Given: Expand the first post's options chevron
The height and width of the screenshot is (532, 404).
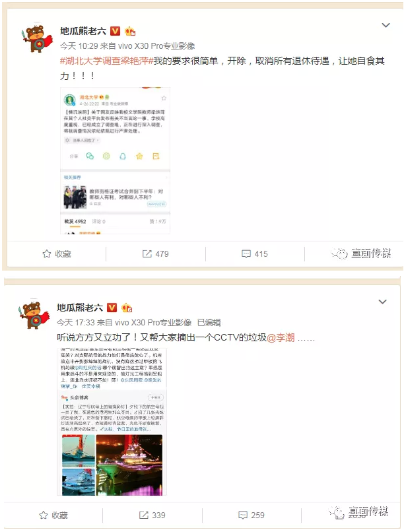Looking at the screenshot, I should 386,25.
